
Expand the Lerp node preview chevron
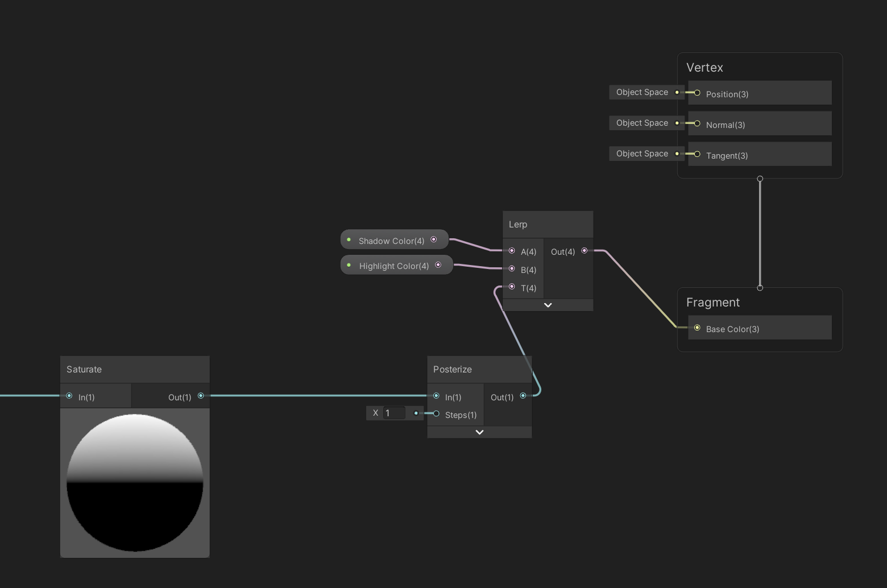coord(548,305)
